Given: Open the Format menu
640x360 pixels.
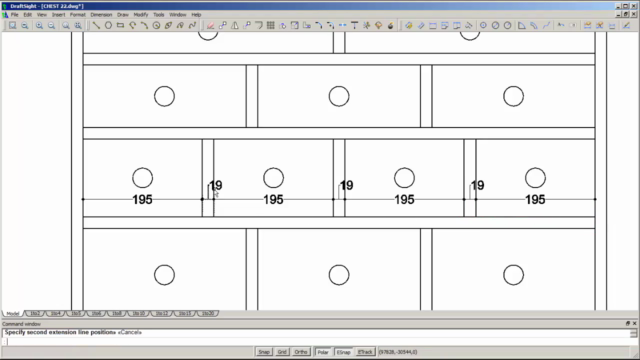Looking at the screenshot, I should 78,15.
